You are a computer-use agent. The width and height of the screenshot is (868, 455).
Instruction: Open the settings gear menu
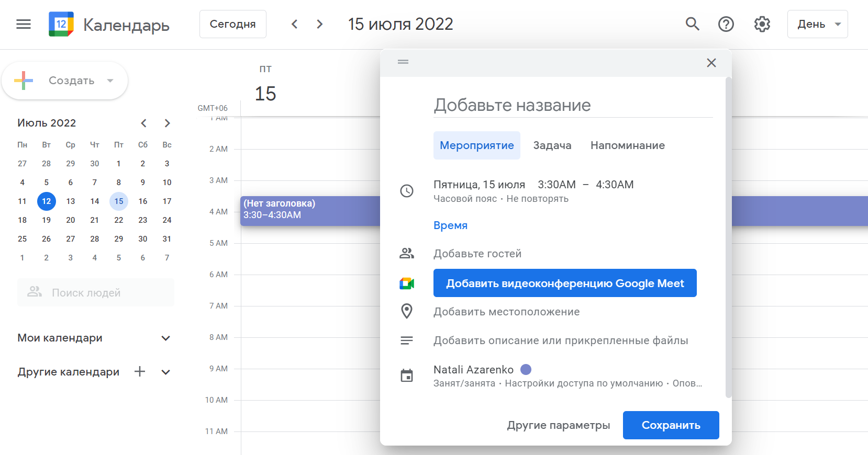(762, 24)
